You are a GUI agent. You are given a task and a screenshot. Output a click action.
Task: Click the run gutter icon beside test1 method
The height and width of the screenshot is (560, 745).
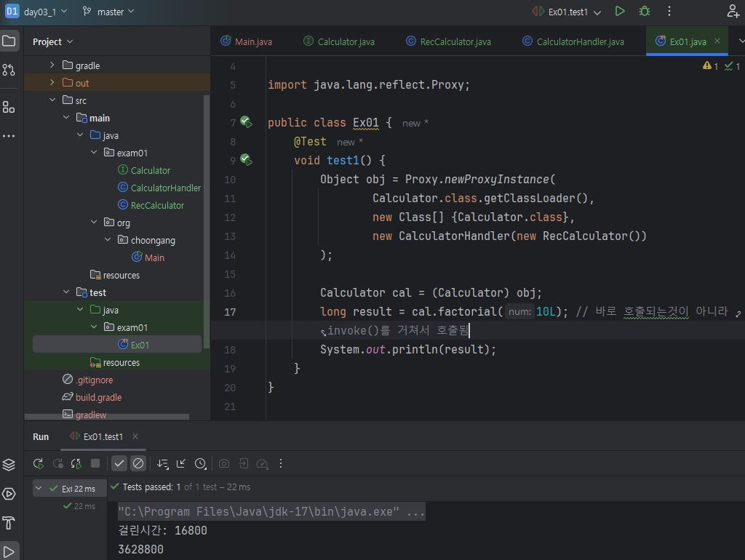click(246, 159)
